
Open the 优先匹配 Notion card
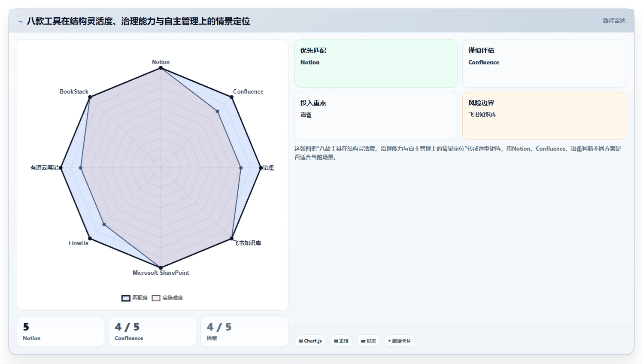(x=376, y=64)
